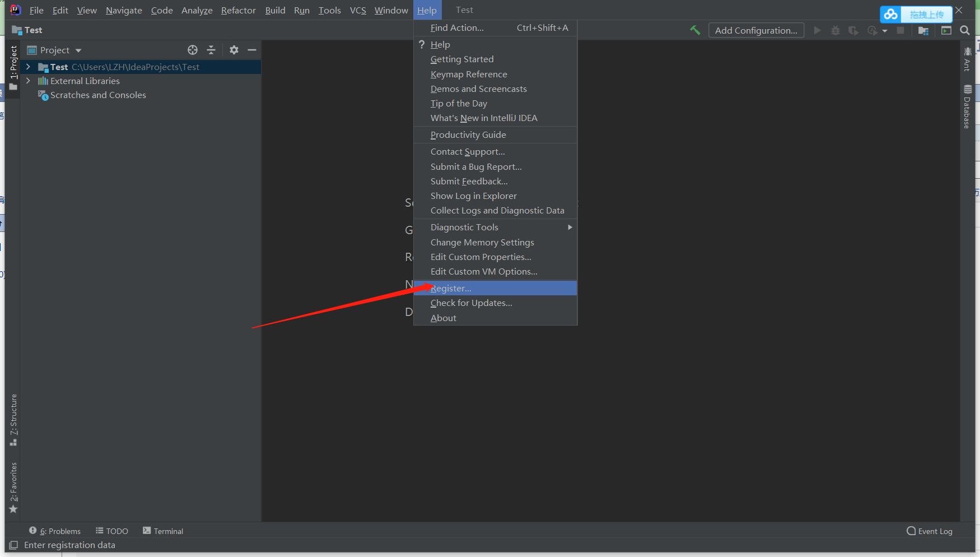Screen dimensions: 980x557
Task: Open the Structure tool window
Action: pos(13,420)
